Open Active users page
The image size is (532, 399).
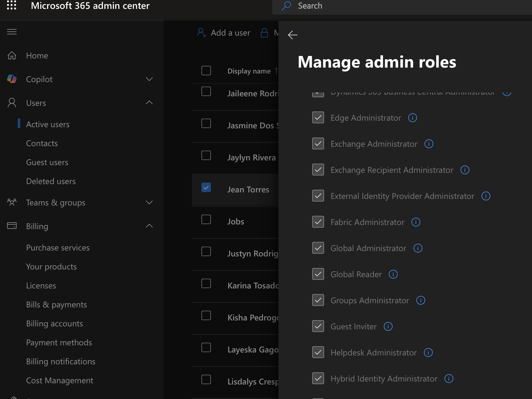(48, 124)
